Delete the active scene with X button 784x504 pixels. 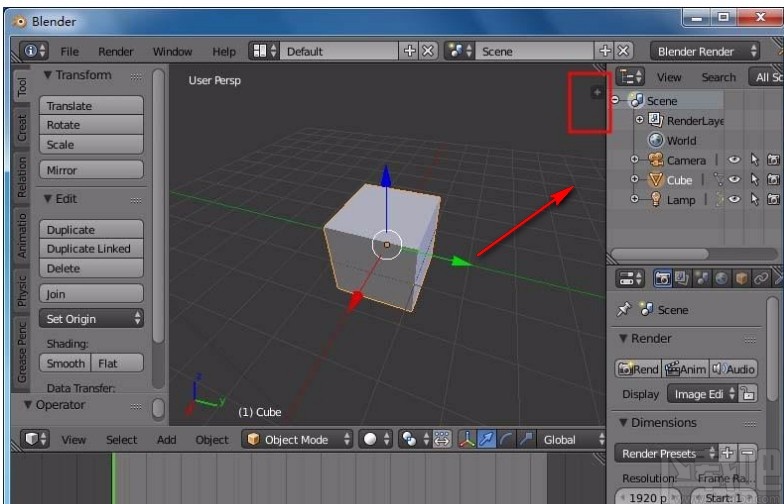[624, 51]
